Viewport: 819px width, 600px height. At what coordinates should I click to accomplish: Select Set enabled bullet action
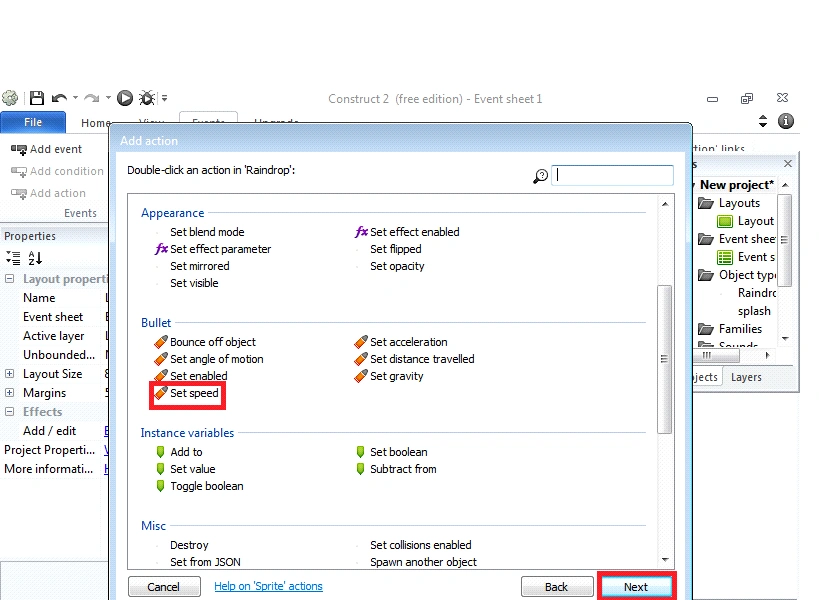click(191, 376)
